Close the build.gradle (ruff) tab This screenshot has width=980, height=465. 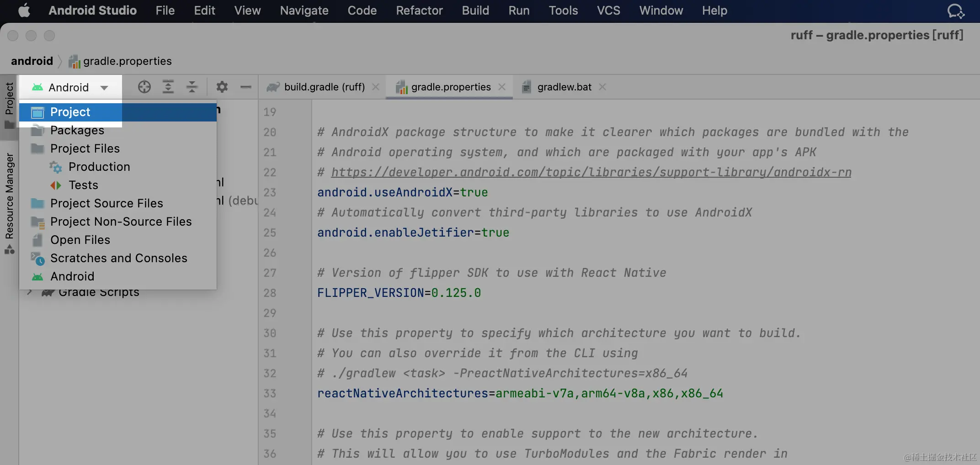[376, 87]
